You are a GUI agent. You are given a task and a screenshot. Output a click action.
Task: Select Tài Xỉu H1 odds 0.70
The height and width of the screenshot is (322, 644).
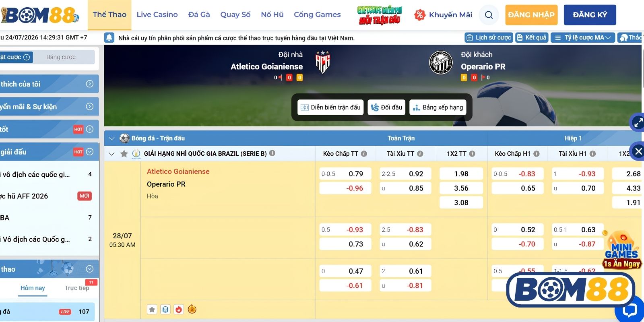point(578,188)
